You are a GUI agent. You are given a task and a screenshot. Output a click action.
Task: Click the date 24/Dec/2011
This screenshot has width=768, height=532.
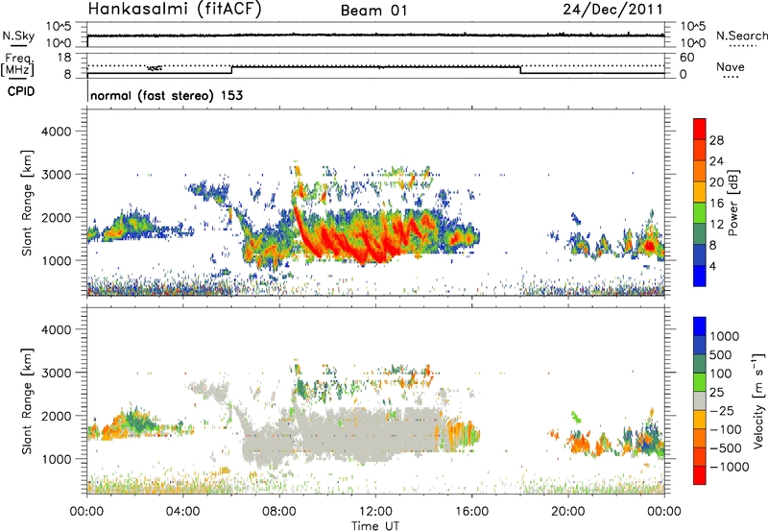612,10
